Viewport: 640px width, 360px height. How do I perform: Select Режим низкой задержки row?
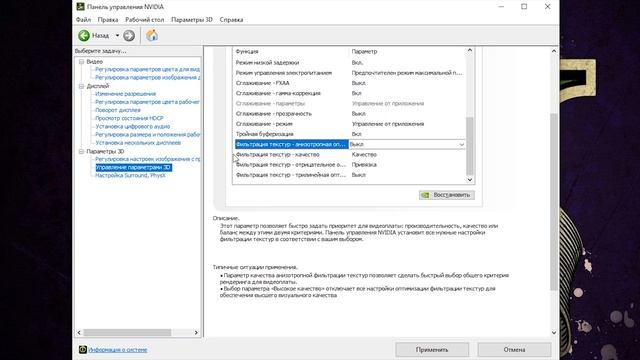click(x=350, y=63)
